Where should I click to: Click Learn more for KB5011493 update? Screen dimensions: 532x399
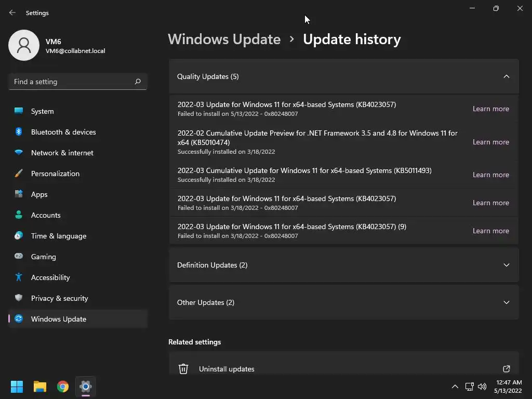coord(490,175)
